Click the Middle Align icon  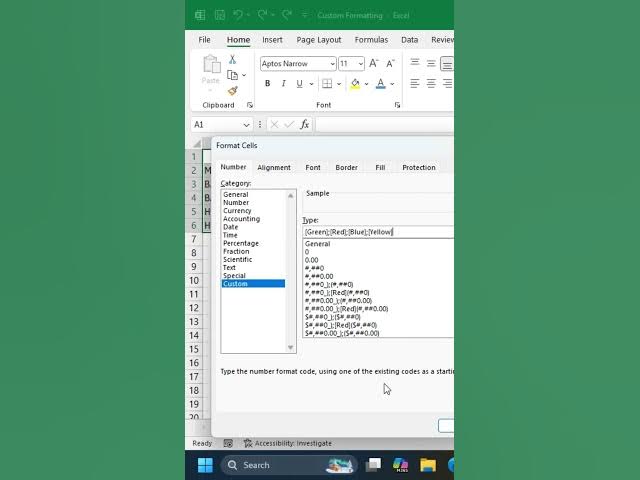tap(431, 63)
